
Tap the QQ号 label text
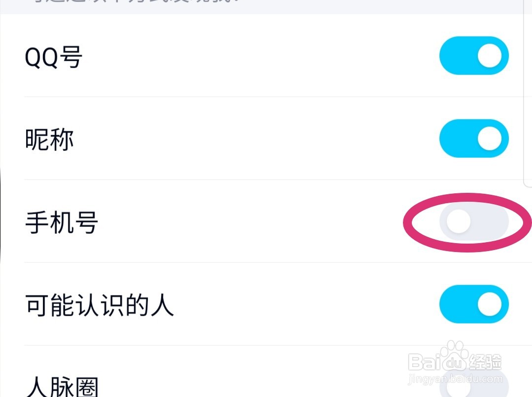tap(54, 56)
